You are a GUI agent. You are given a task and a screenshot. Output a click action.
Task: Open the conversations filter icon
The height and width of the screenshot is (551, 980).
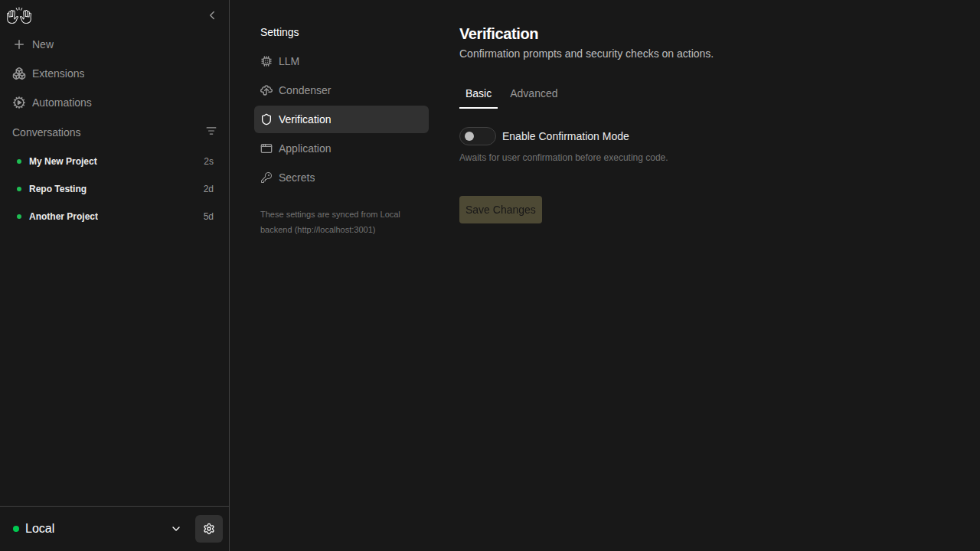(x=211, y=131)
